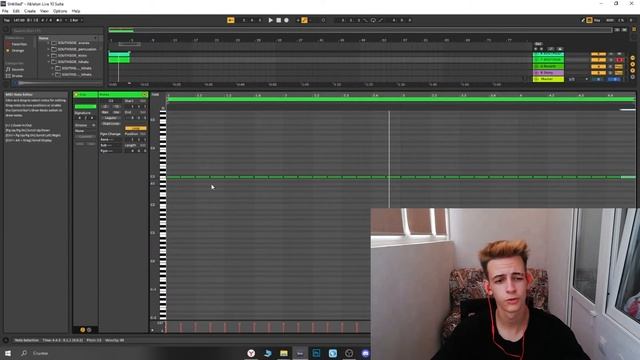Click the green loop brace above piano roll
640x360 pixels.
click(x=401, y=99)
